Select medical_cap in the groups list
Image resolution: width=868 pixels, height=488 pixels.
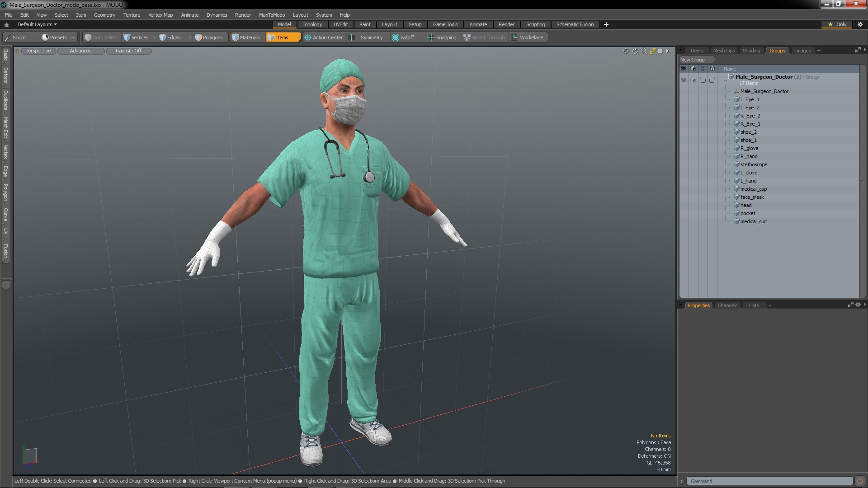753,189
